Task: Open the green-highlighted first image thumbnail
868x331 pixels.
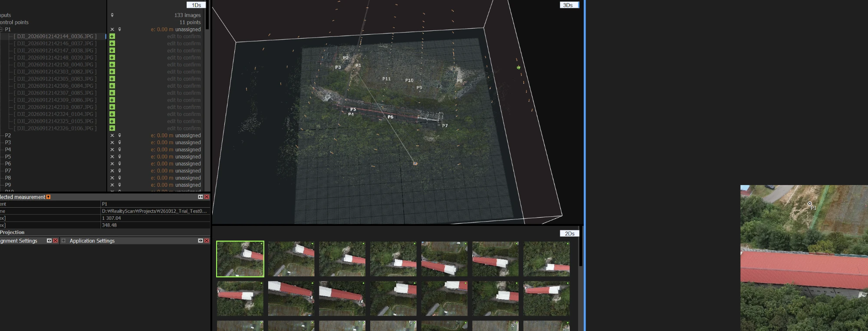Action: [x=240, y=259]
